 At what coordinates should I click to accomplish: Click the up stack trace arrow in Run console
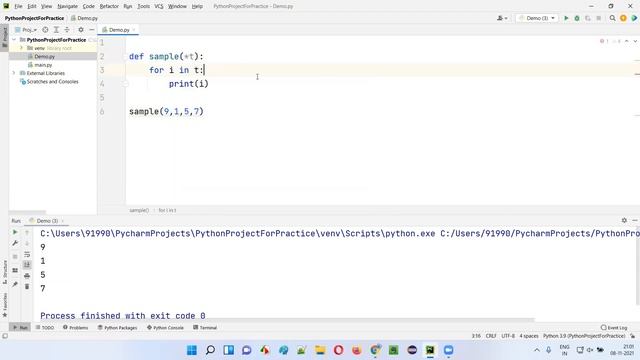pyautogui.click(x=27, y=232)
